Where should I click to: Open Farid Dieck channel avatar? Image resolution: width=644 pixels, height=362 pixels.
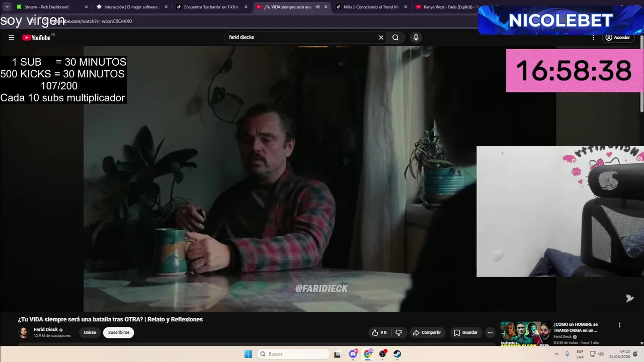point(23,332)
